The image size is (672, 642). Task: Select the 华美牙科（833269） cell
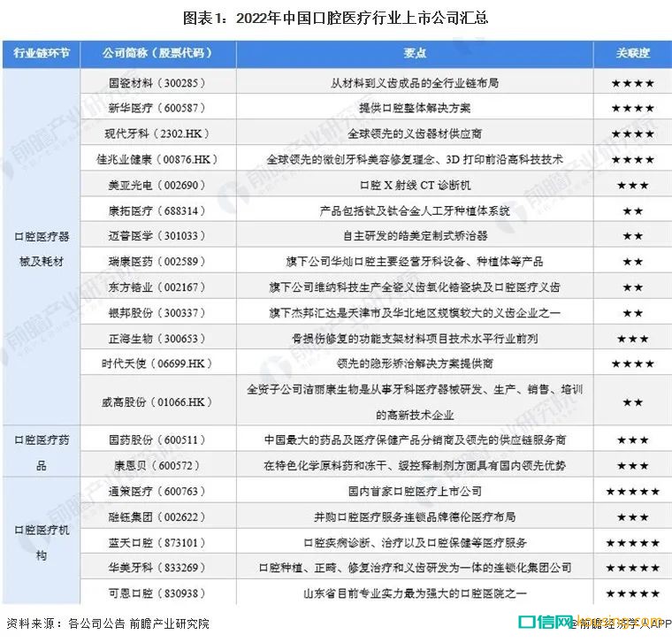click(x=157, y=567)
